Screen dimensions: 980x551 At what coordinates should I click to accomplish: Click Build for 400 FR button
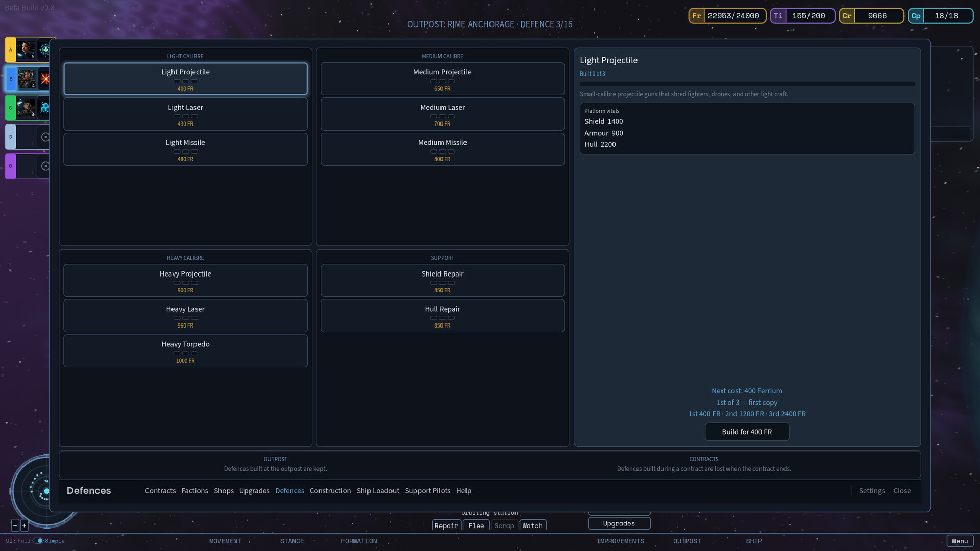coord(747,432)
